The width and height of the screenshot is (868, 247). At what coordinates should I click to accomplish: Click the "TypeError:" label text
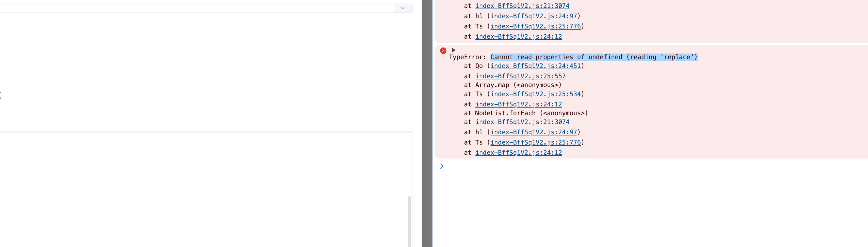pos(467,57)
